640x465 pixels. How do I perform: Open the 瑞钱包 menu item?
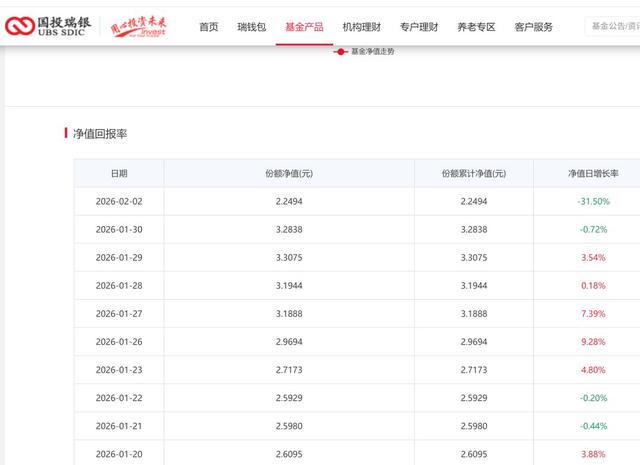(251, 27)
